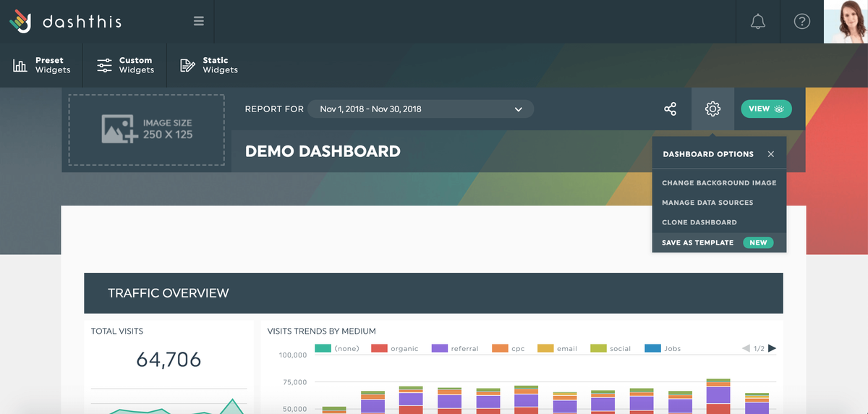The height and width of the screenshot is (414, 868).
Task: Select Change Background Image option
Action: click(719, 183)
